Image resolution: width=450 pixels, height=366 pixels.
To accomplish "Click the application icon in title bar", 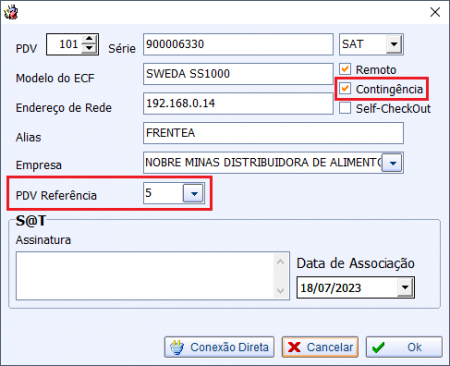I will pos(11,12).
